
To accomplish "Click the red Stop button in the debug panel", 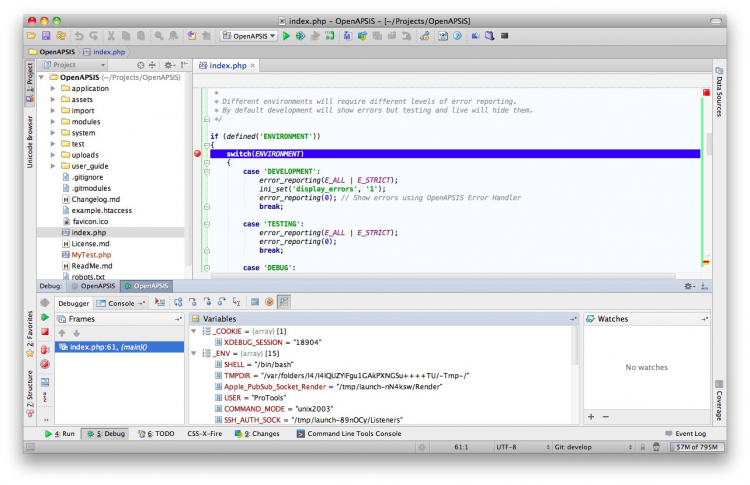I will point(45,333).
